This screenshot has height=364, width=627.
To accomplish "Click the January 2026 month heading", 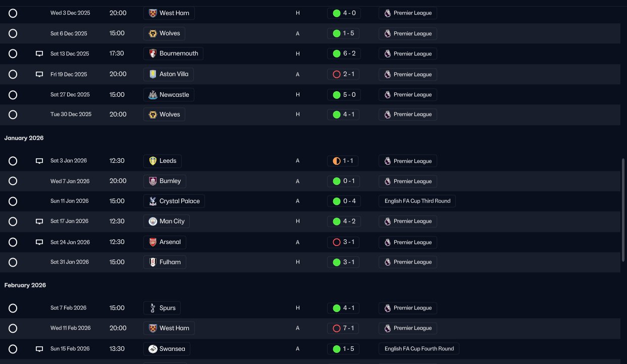I will (24, 138).
